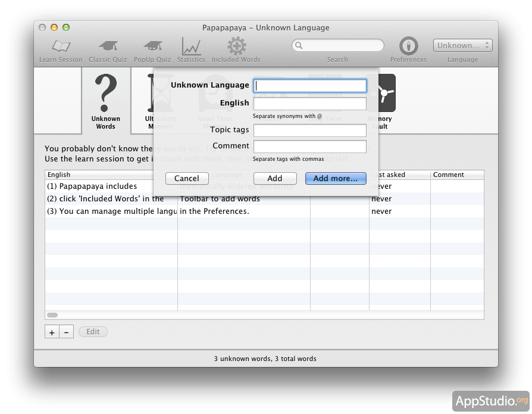Click the minus button to remove word
Screen dimensions: 532x414
[x=67, y=332]
